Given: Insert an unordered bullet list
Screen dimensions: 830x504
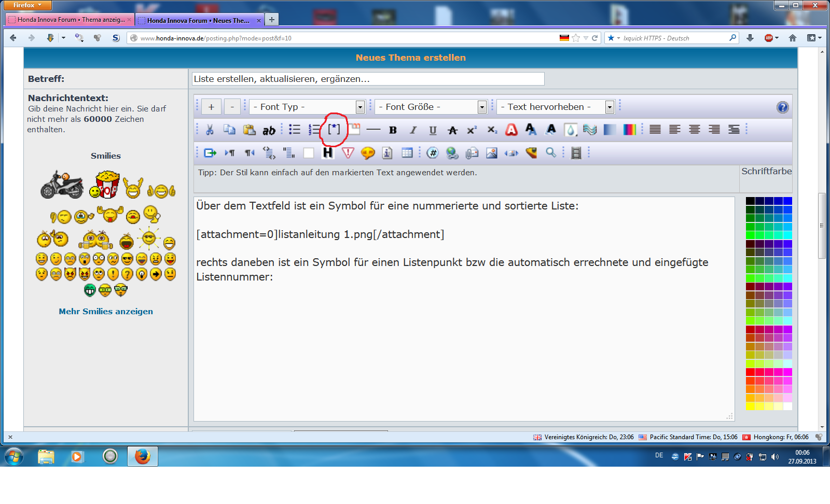Looking at the screenshot, I should [294, 130].
